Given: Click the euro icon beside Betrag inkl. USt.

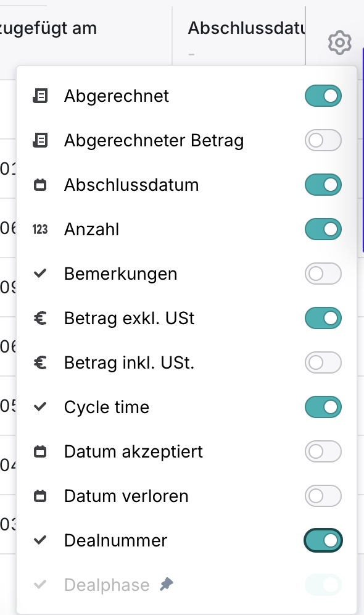Looking at the screenshot, I should pos(40,362).
